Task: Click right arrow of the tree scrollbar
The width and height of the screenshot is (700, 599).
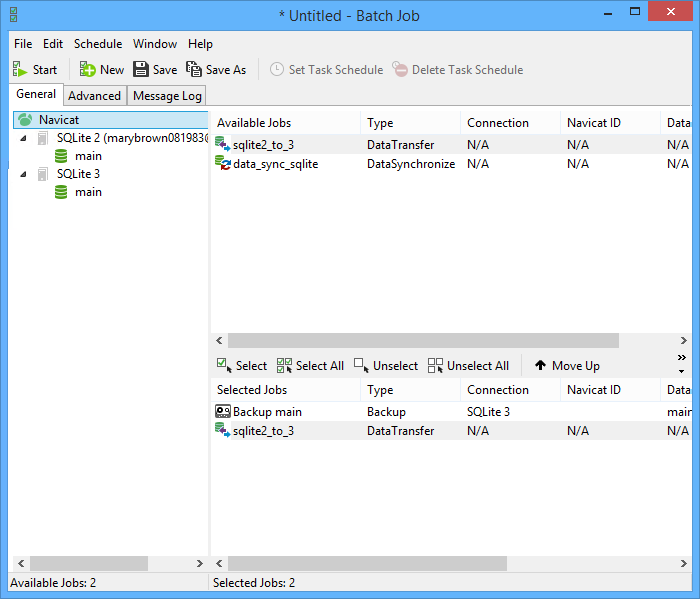Action: 200,563
